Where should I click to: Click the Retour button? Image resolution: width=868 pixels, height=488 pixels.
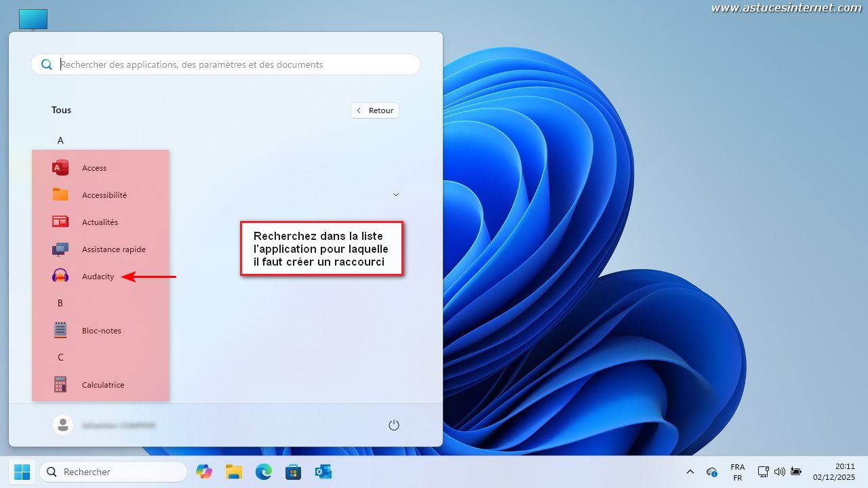pos(375,110)
